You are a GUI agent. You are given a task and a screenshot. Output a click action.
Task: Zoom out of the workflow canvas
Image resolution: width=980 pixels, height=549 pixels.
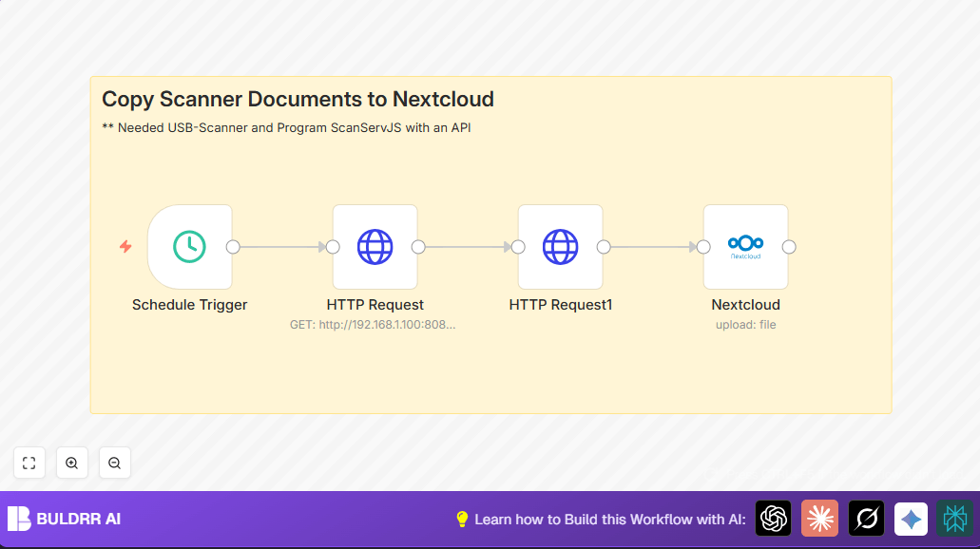[114, 463]
